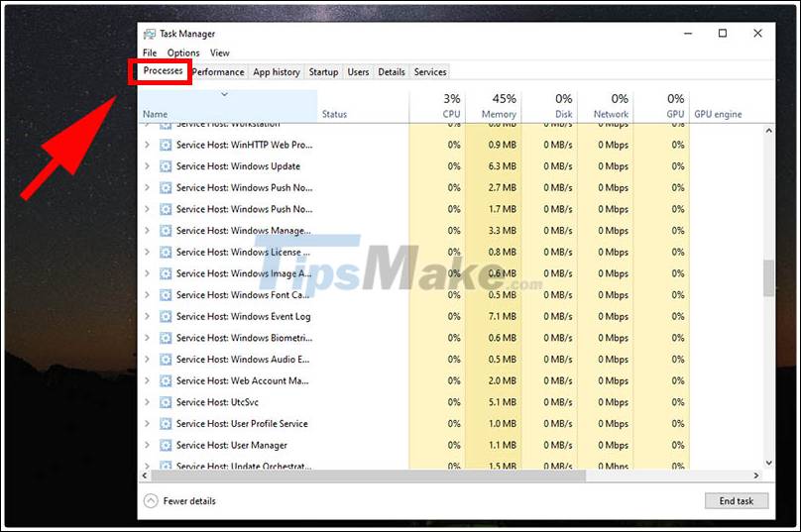
Task: Click gear icon of Windows License service
Action: [x=166, y=253]
